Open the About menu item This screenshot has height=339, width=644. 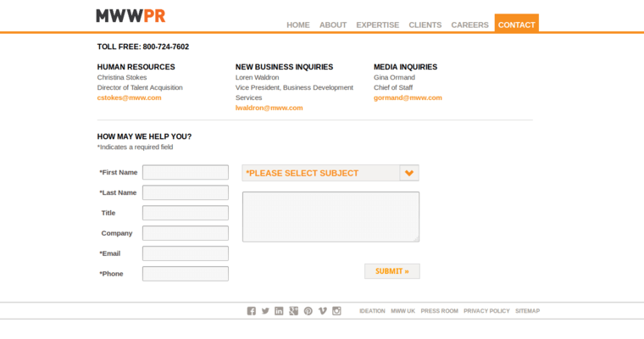point(333,25)
